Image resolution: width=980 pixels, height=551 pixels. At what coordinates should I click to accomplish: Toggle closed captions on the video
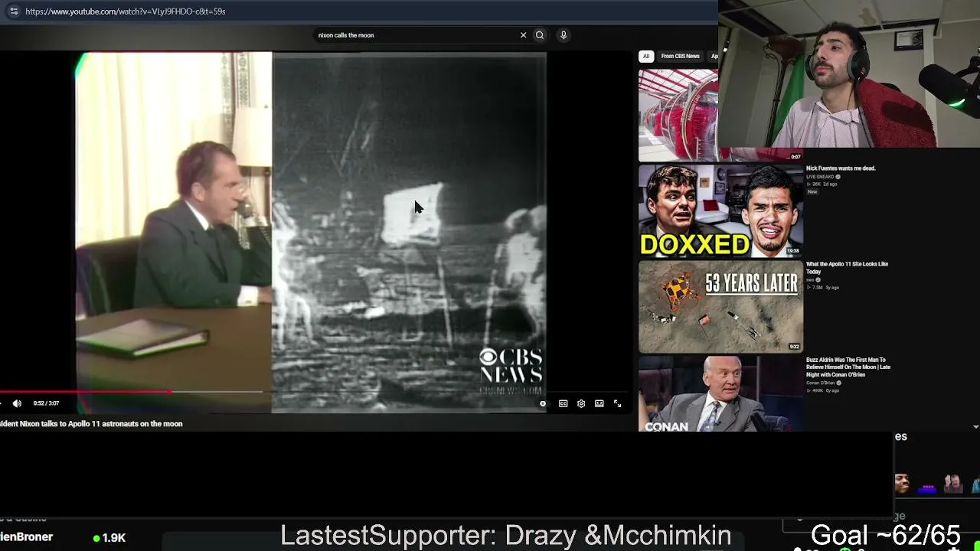563,403
